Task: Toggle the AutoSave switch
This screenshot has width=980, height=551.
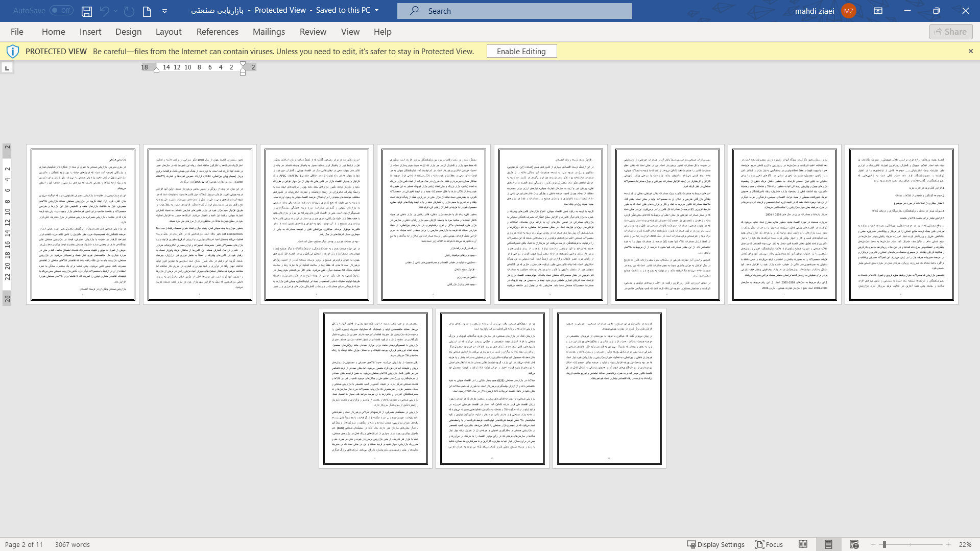Action: tap(61, 11)
